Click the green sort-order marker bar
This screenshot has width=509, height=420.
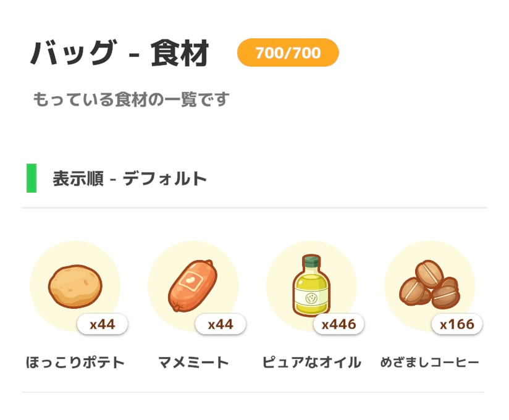tap(32, 178)
